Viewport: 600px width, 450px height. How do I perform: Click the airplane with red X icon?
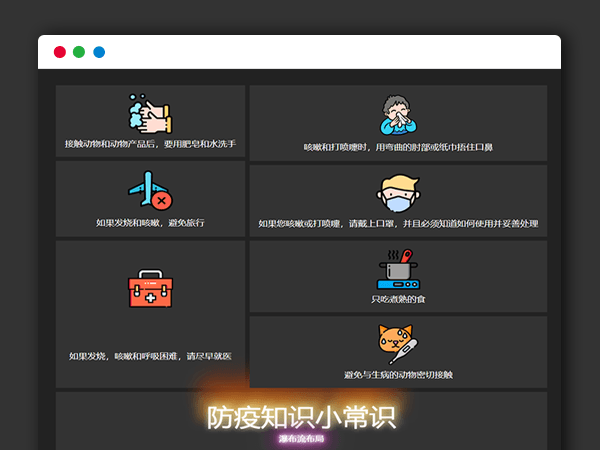150,191
